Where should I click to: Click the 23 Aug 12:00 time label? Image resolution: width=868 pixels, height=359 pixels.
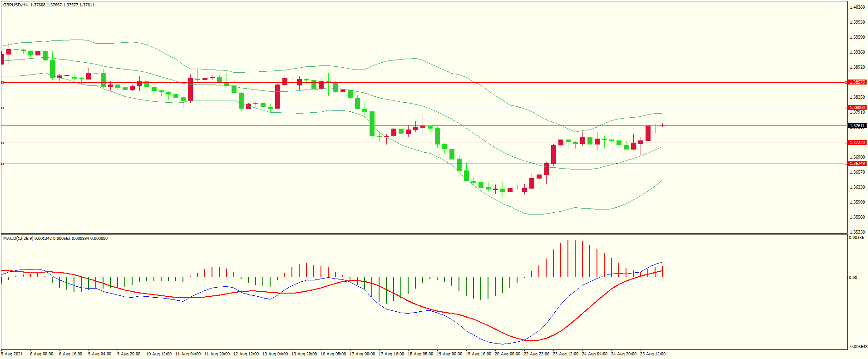pos(566,354)
